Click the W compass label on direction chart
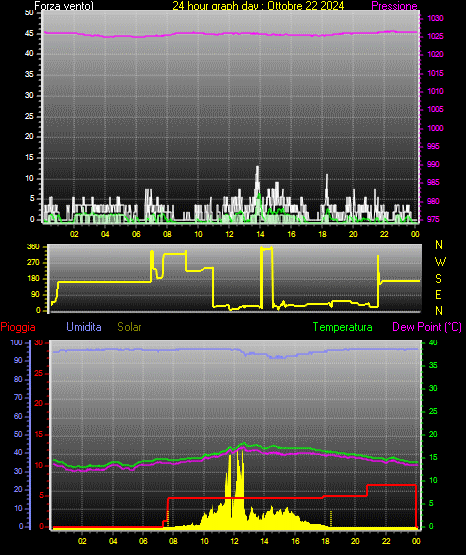 [x=440, y=262]
